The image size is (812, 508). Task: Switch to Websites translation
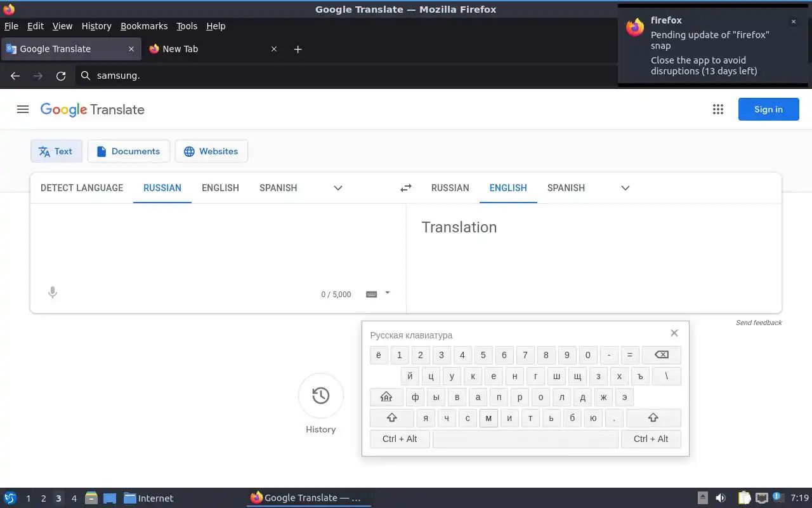pos(211,151)
